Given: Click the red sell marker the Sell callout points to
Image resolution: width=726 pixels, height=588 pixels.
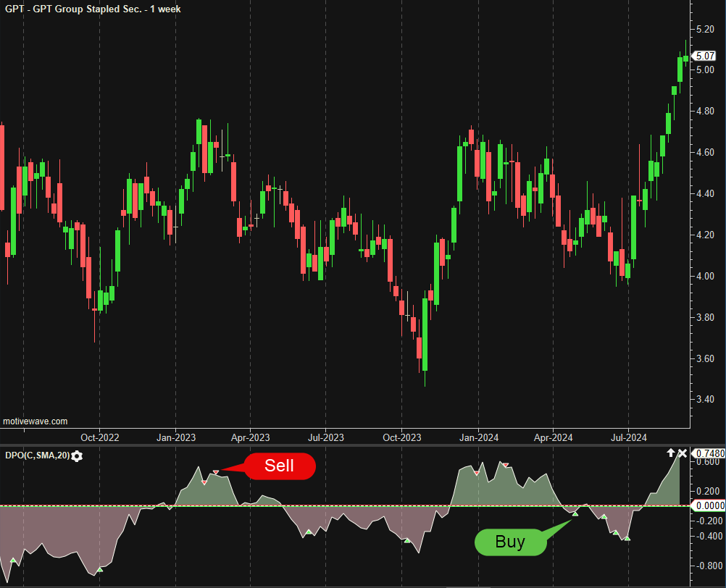Looking at the screenshot, I should click(x=215, y=473).
